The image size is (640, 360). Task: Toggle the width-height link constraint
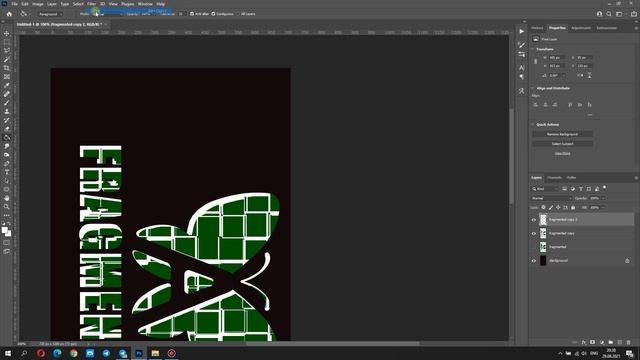pyautogui.click(x=536, y=62)
